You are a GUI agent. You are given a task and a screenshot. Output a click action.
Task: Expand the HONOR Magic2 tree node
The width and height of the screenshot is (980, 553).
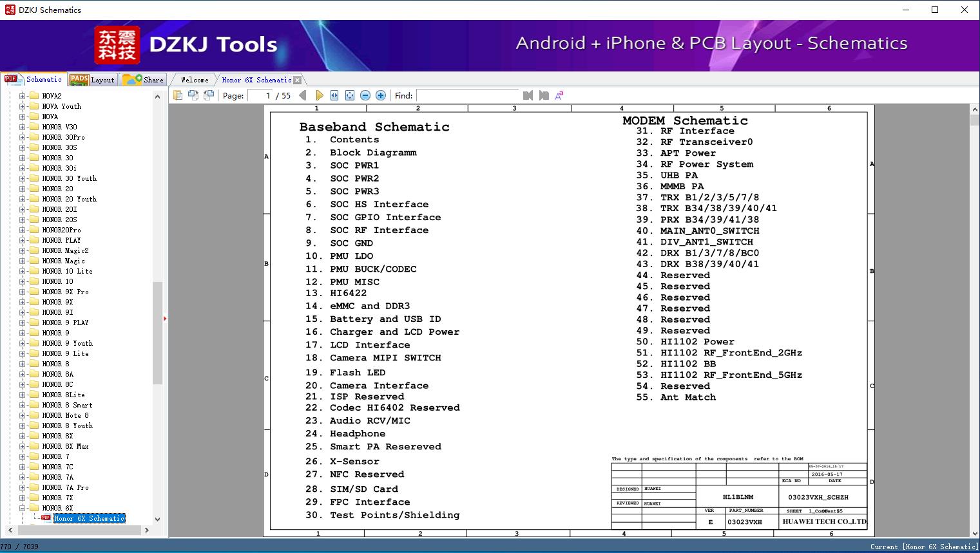[22, 250]
